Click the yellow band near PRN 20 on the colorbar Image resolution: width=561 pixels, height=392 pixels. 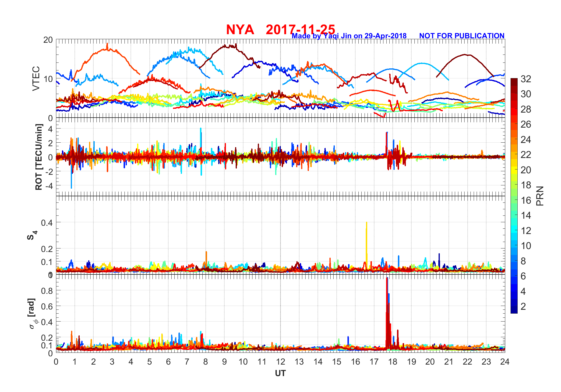[514, 170]
